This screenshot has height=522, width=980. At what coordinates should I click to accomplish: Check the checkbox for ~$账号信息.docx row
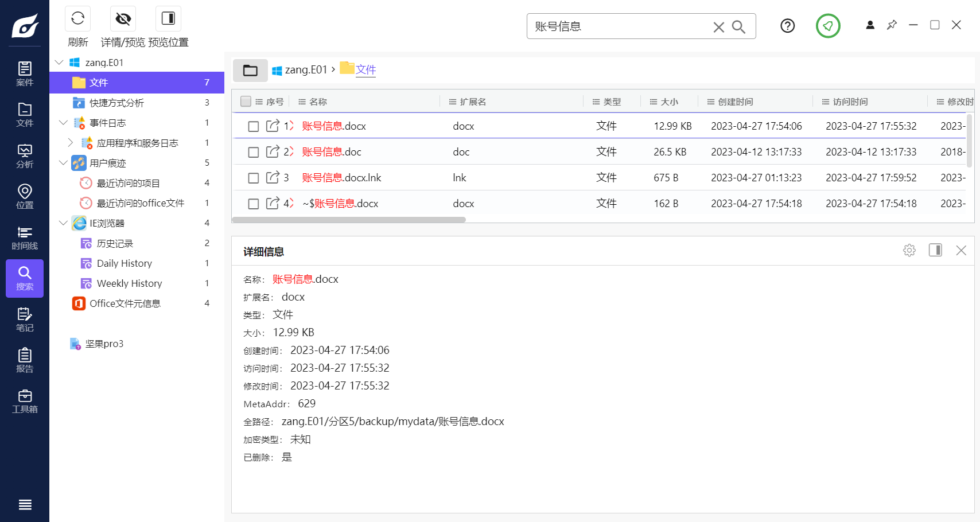253,204
